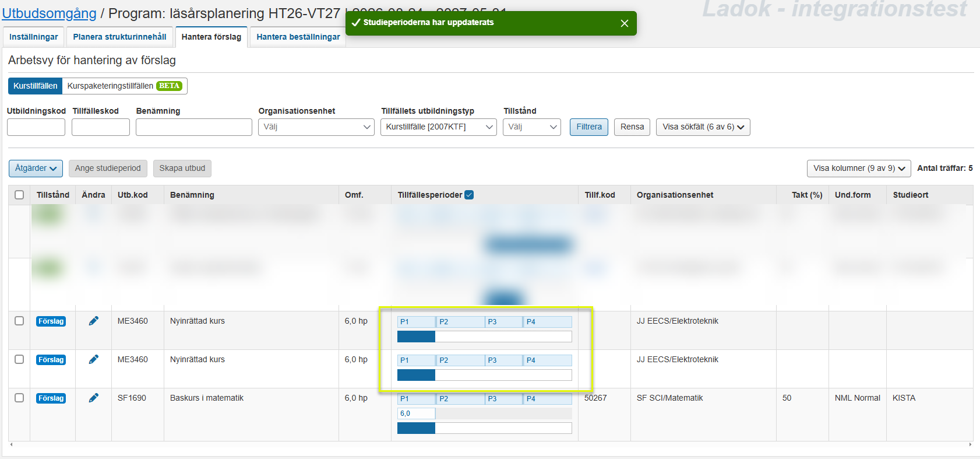The image size is (980, 459).
Task: Click the Förslag status badge for SF1690
Action: tap(51, 398)
